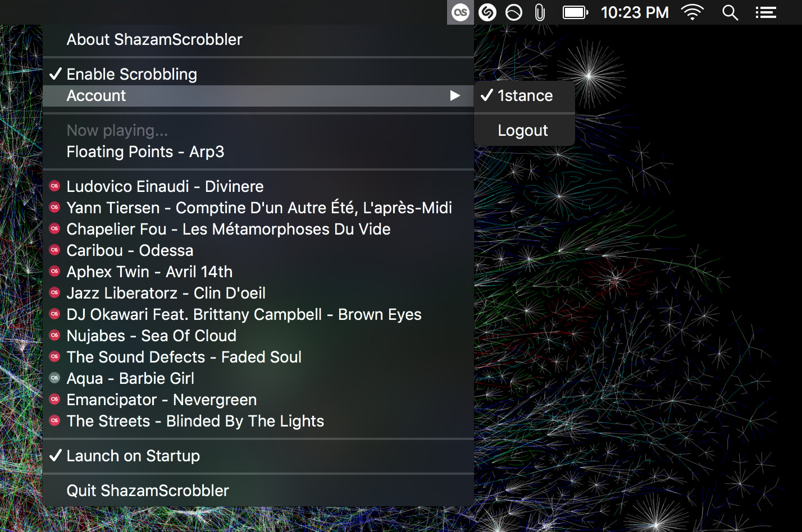This screenshot has width=802, height=532.
Task: Select The Sound Defects - Faded Soul
Action: click(258, 357)
